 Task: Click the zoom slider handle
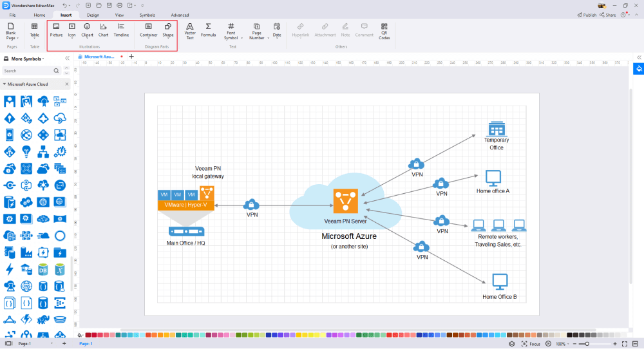[587, 344]
